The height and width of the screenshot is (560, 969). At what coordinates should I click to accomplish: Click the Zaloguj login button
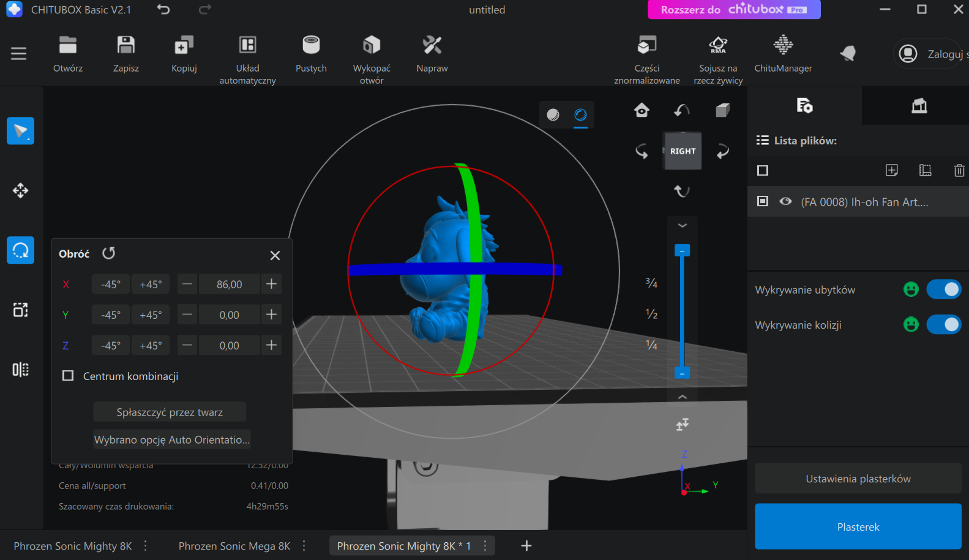coord(931,54)
